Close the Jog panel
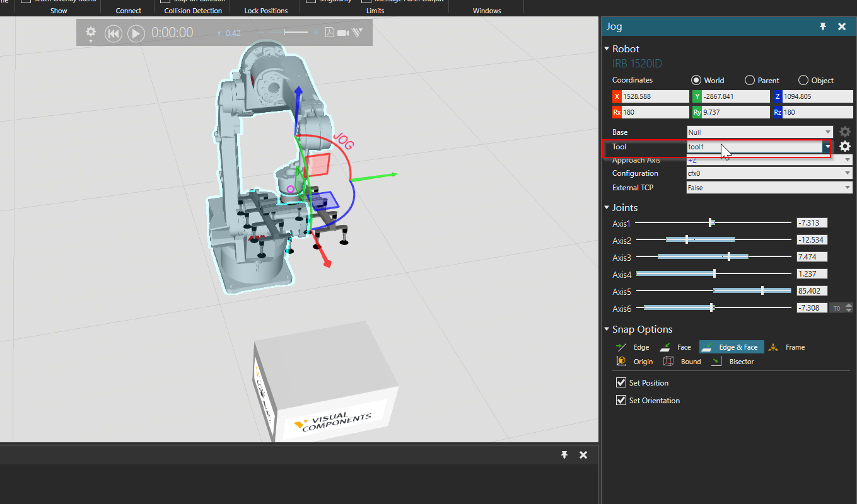The height and width of the screenshot is (504, 857). click(842, 26)
